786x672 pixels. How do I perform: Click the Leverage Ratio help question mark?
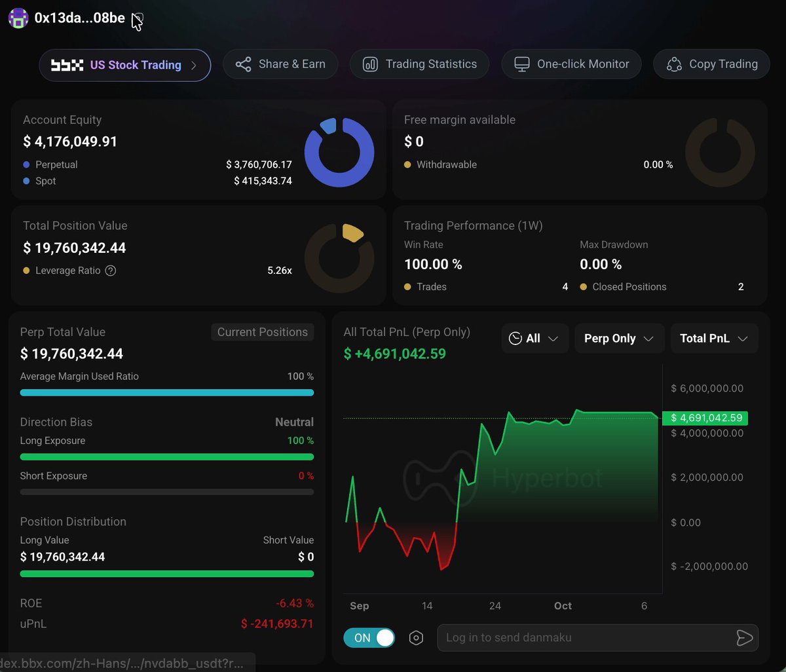[x=111, y=271]
